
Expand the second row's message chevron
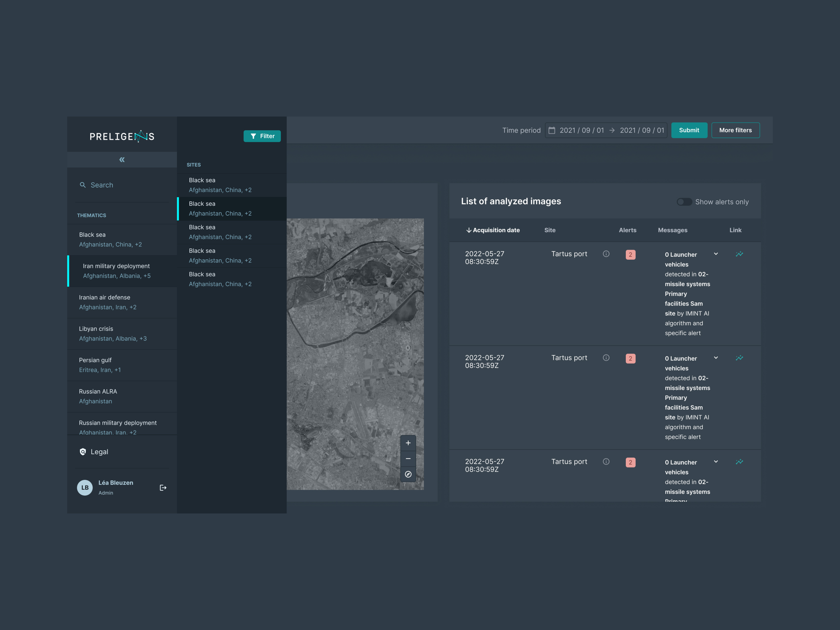tap(716, 358)
